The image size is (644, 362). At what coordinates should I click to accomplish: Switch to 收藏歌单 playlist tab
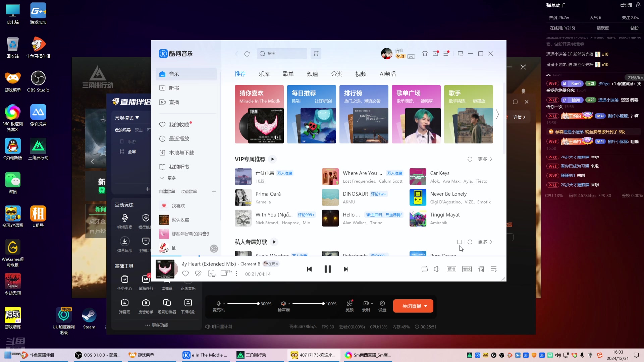click(x=189, y=191)
